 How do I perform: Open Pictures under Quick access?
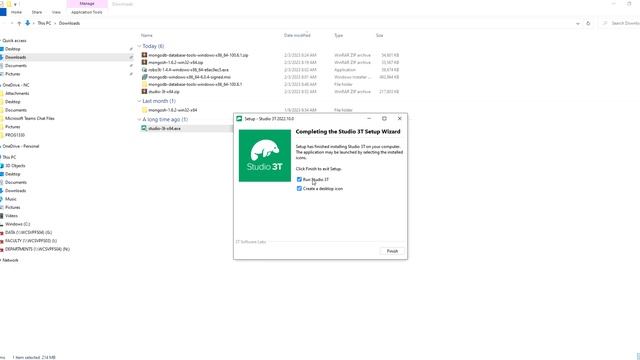[12, 74]
